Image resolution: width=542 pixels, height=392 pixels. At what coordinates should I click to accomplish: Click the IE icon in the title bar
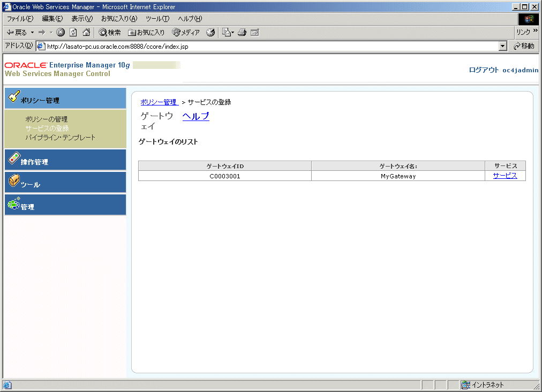point(7,6)
